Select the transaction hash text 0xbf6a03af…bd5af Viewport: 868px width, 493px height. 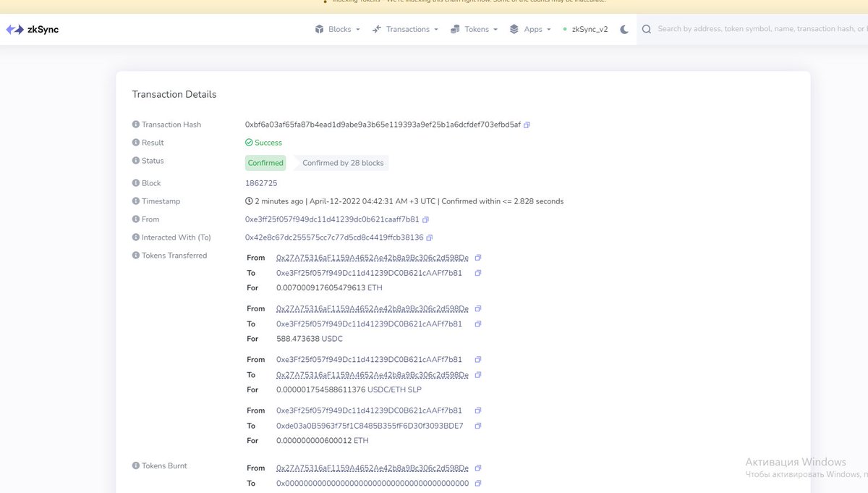383,125
